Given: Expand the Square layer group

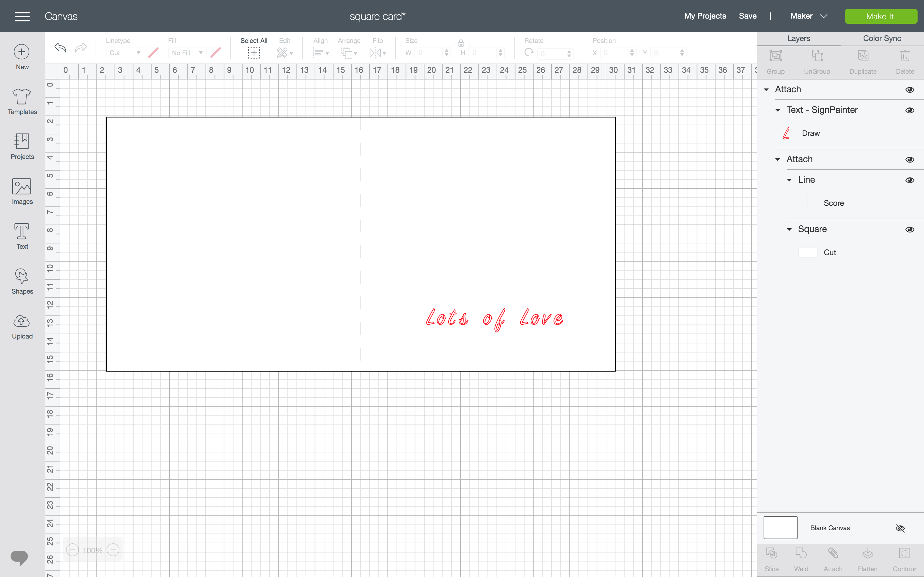Looking at the screenshot, I should point(790,229).
